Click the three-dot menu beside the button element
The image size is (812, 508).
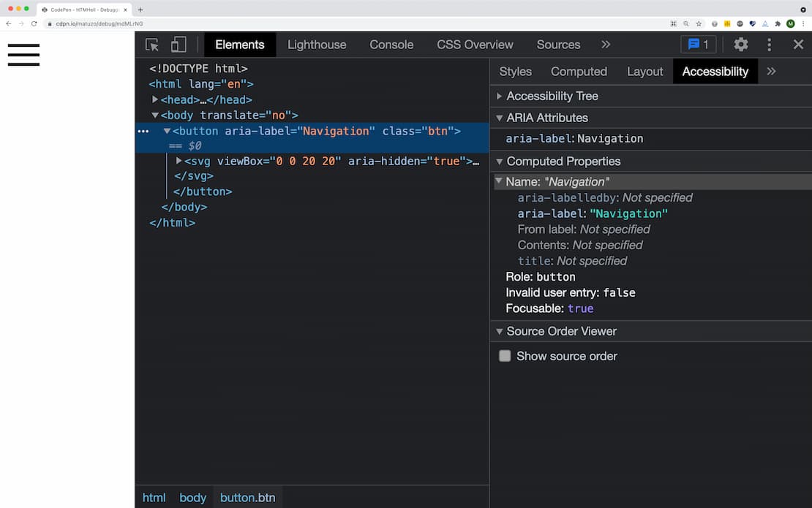(143, 131)
